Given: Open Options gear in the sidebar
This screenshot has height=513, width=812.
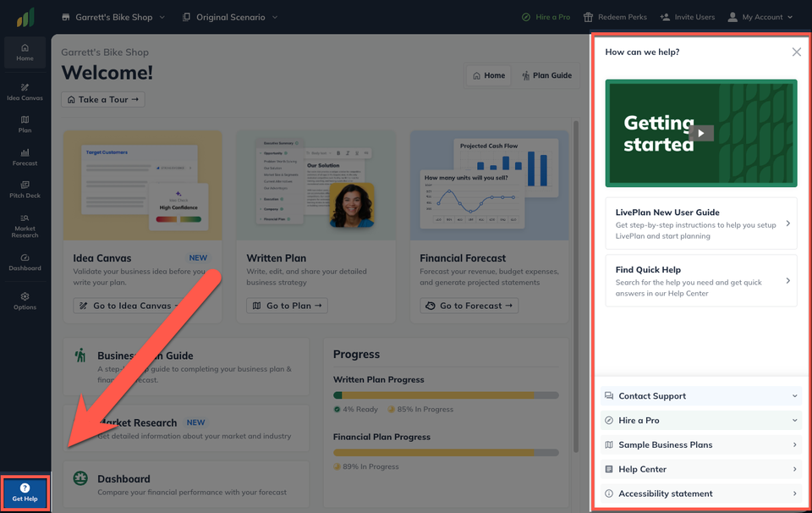Looking at the screenshot, I should pos(25,301).
